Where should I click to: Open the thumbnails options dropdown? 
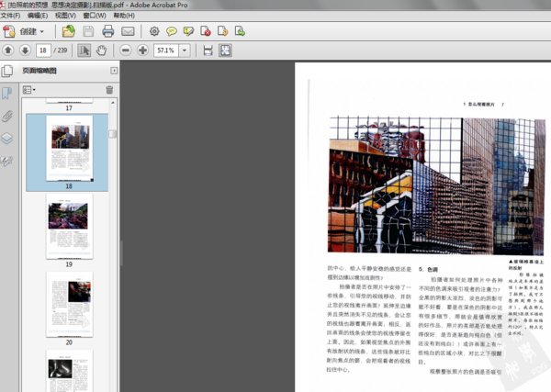click(28, 90)
